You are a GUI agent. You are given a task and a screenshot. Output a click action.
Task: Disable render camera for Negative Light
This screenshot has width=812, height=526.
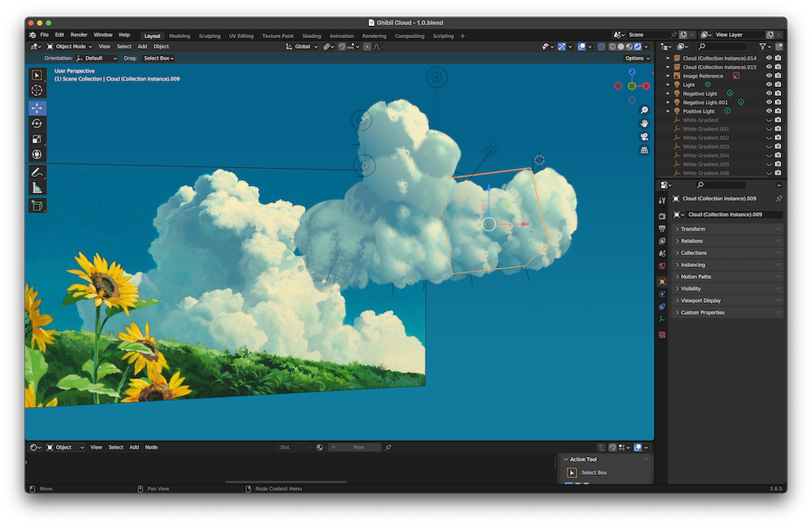pyautogui.click(x=778, y=93)
